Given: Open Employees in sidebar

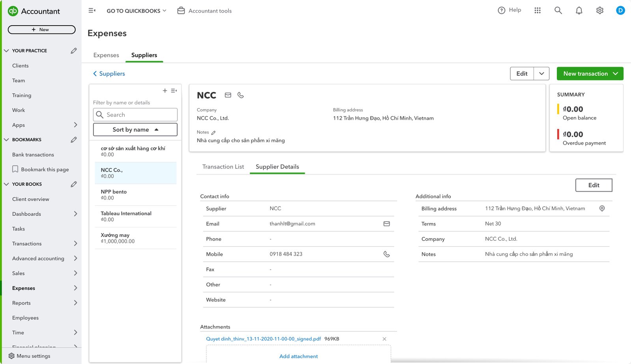Looking at the screenshot, I should pos(25,318).
